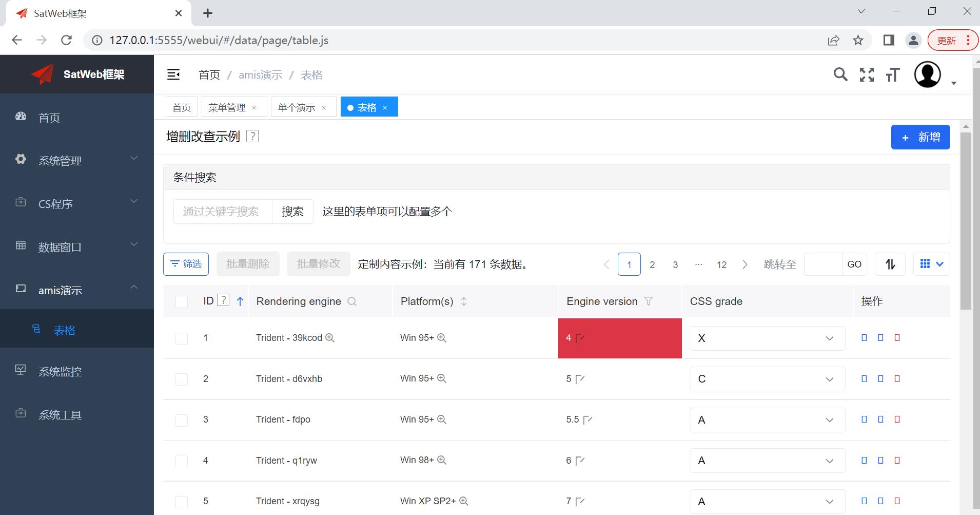Screen dimensions: 980x515
Task: Go to next page arrow
Action: point(745,264)
